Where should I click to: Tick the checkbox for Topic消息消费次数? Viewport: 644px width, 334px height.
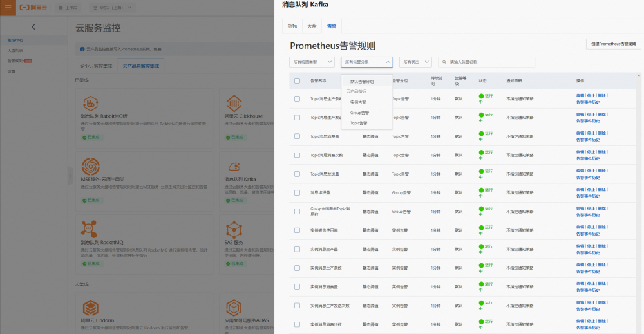point(297,155)
